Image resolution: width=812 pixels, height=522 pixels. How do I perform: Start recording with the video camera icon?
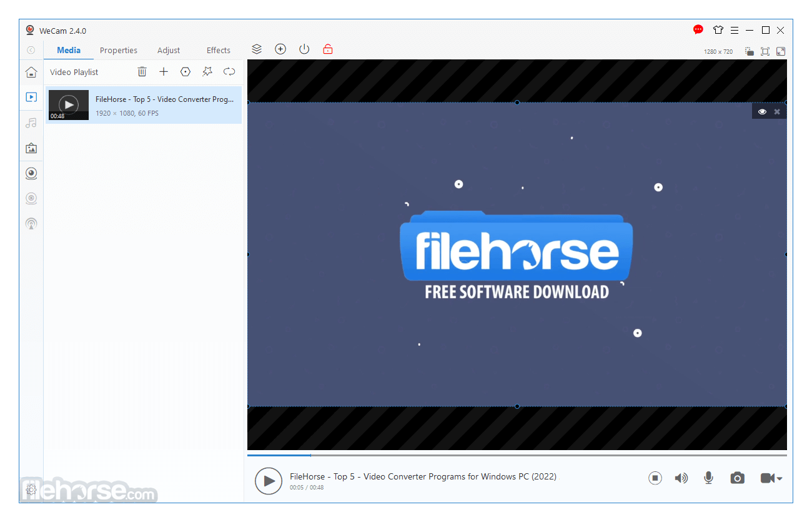(768, 478)
